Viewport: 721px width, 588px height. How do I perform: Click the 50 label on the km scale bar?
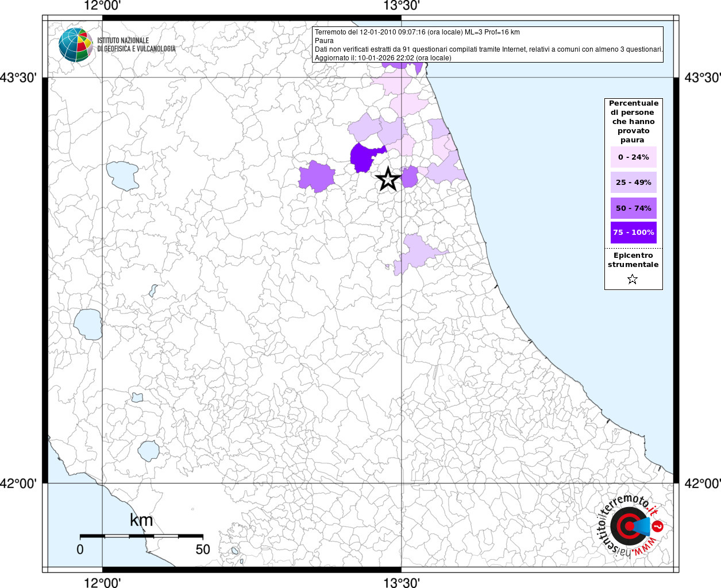pyautogui.click(x=203, y=550)
